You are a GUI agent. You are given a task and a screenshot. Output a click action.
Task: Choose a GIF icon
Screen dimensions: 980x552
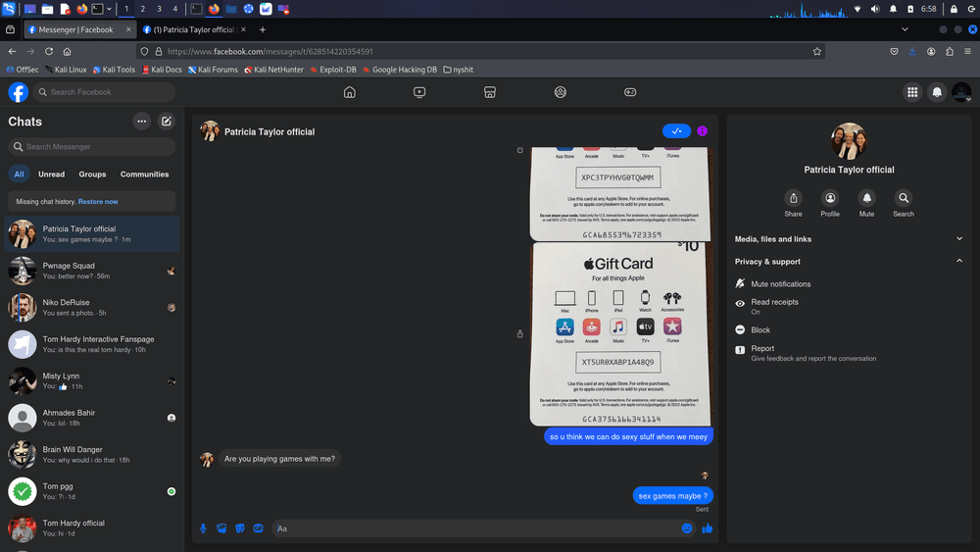(258, 528)
